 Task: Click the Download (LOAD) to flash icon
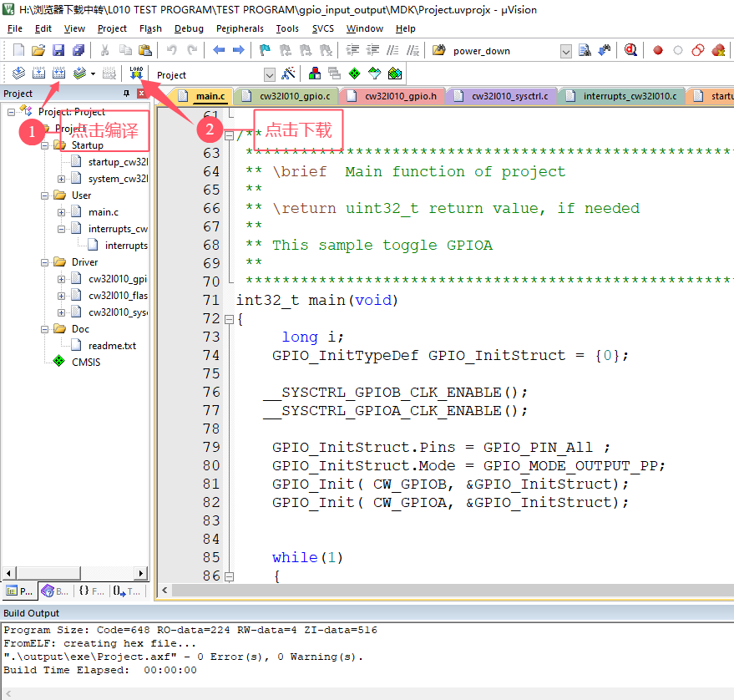pos(136,74)
